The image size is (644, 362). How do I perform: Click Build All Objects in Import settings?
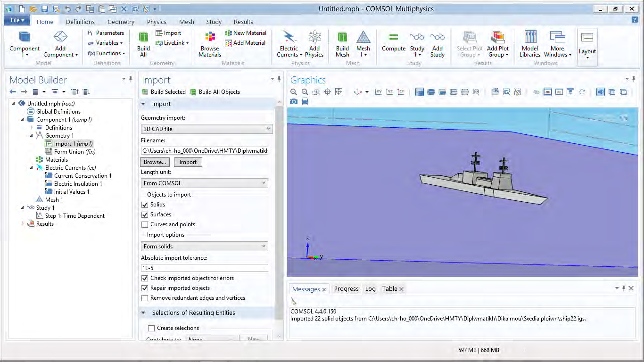(215, 92)
